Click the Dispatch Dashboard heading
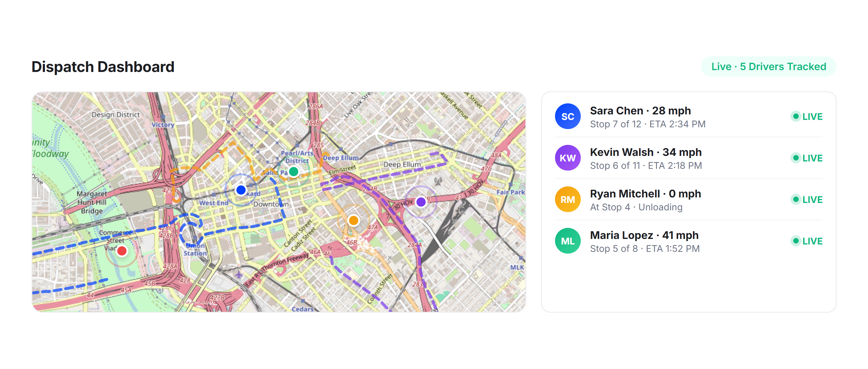 [x=103, y=67]
